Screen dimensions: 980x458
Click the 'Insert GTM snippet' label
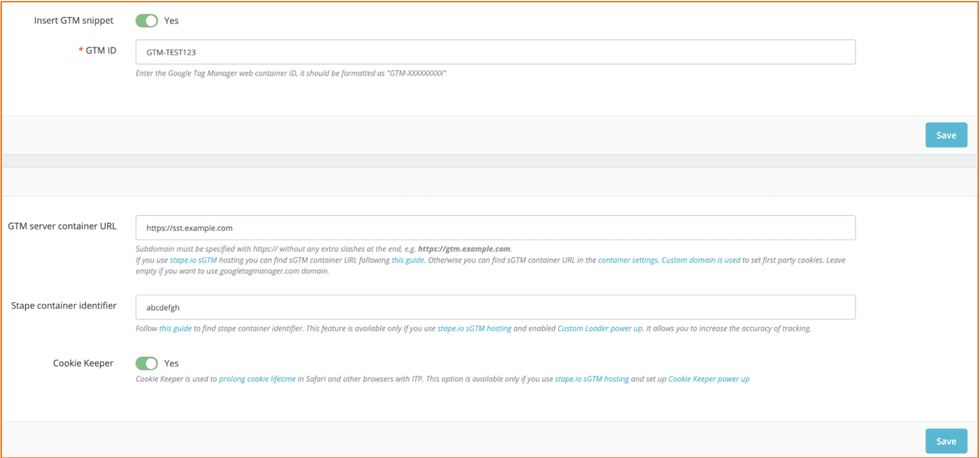tap(73, 21)
